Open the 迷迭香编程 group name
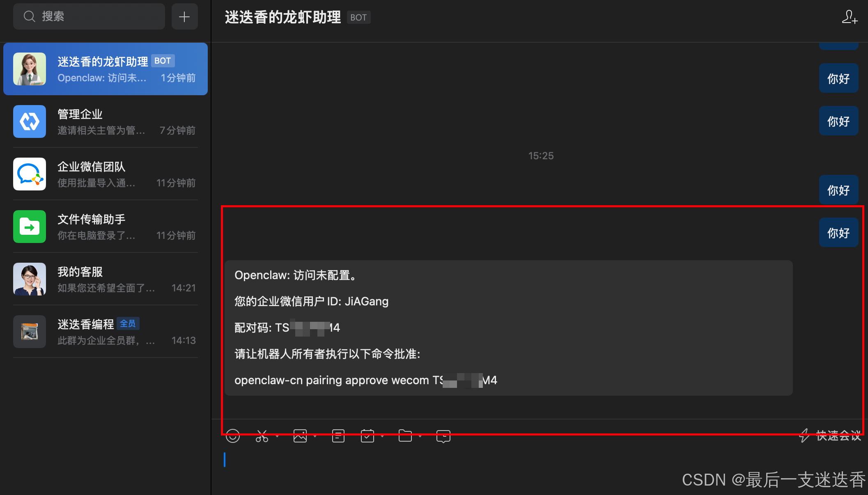Image resolution: width=868 pixels, height=495 pixels. coord(85,324)
